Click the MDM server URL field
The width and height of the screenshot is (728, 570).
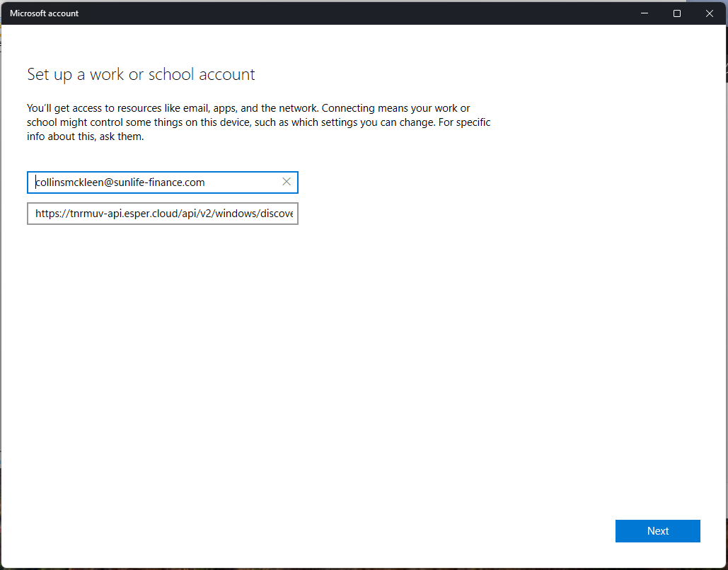tap(163, 214)
